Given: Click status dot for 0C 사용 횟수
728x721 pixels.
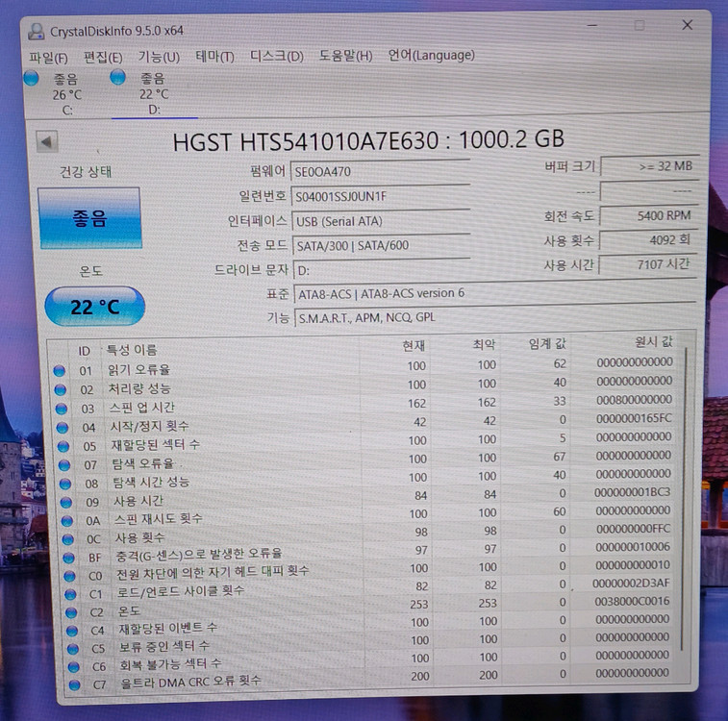Looking at the screenshot, I should [68, 539].
